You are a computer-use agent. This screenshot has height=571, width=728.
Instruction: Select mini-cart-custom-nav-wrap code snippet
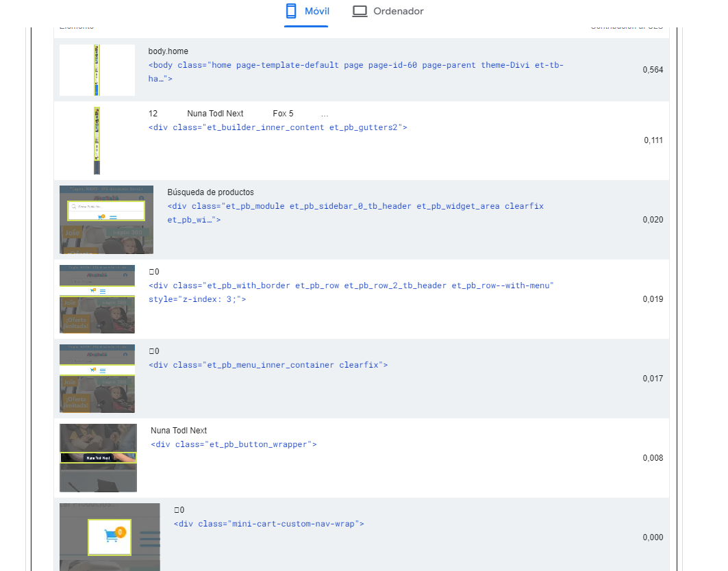coord(269,524)
